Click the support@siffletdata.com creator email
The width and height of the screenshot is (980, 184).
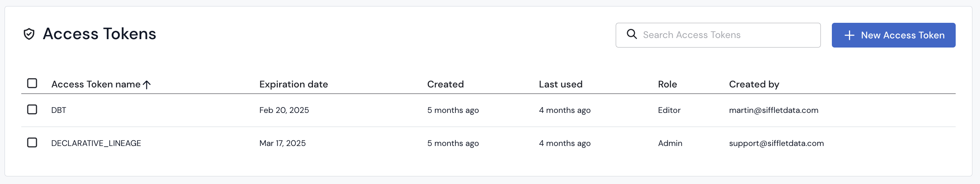[776, 144]
